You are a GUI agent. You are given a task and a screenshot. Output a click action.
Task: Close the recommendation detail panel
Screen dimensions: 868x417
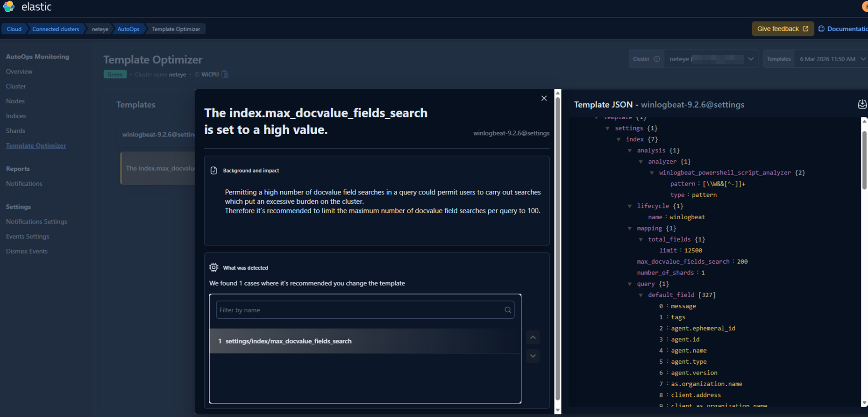pyautogui.click(x=544, y=98)
